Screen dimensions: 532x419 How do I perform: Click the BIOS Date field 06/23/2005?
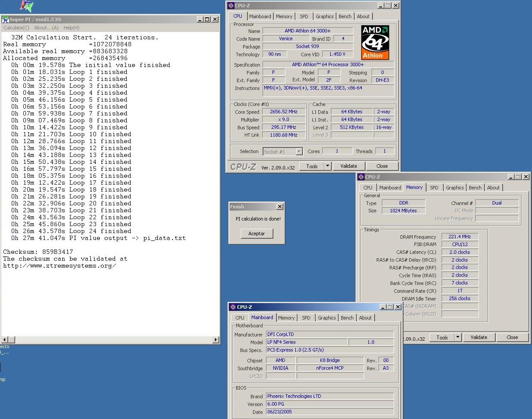[x=330, y=412]
